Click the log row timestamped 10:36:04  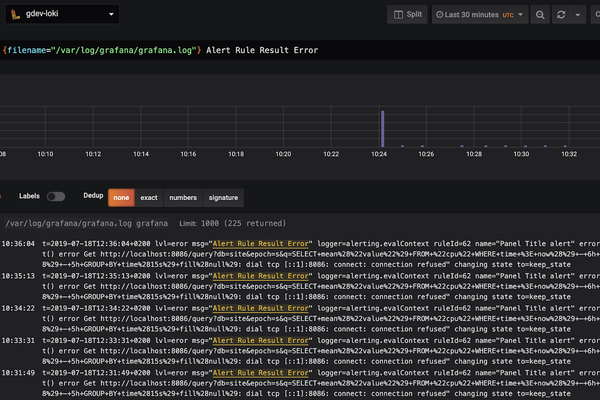pyautogui.click(x=300, y=254)
